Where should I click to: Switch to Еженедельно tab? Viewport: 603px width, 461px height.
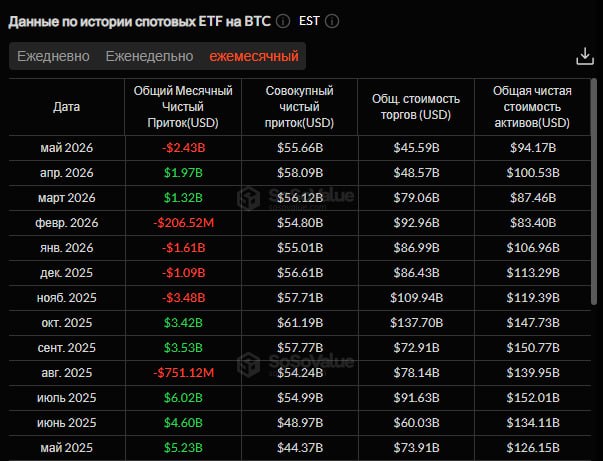pos(149,56)
